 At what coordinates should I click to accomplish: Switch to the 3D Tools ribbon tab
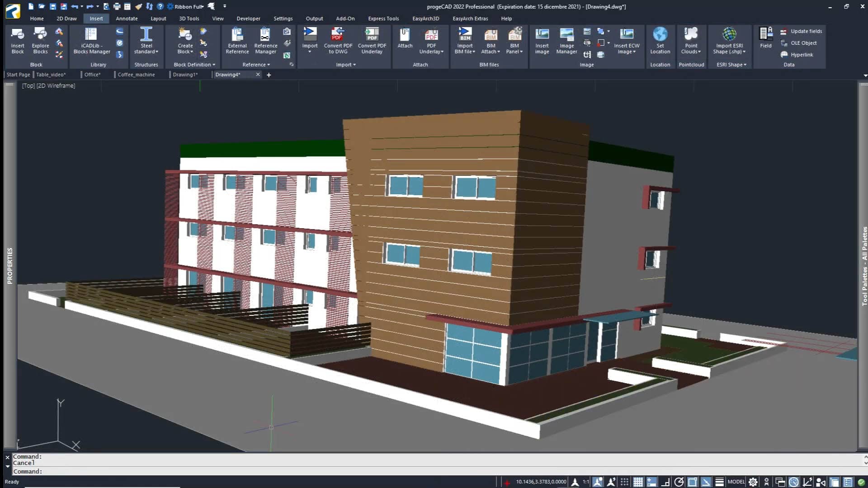coord(189,19)
